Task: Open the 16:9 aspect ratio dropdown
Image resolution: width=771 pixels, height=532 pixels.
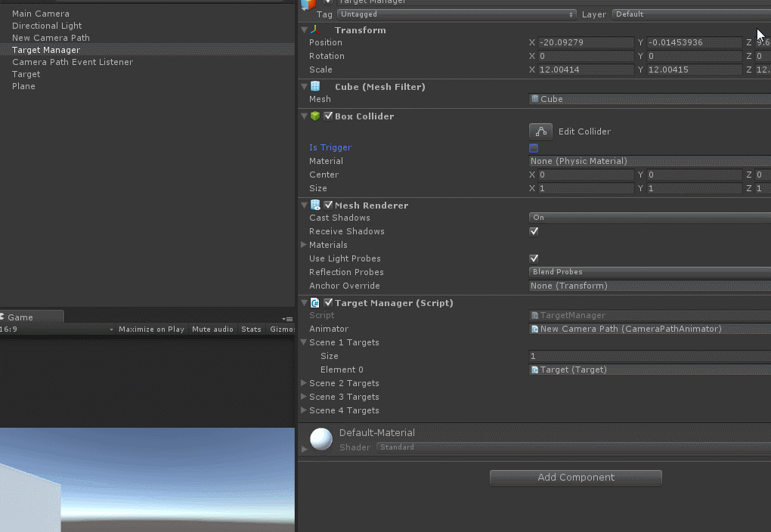Action: pos(57,329)
